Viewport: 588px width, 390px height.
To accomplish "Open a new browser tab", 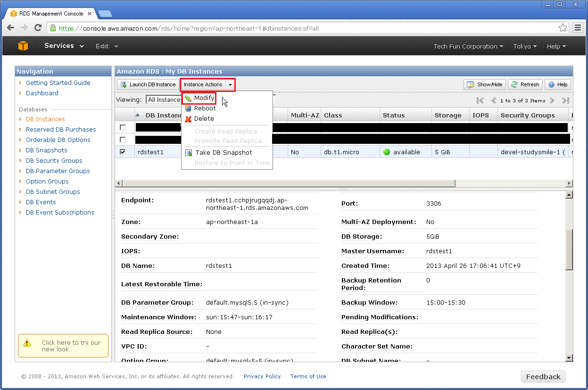I will [105, 14].
